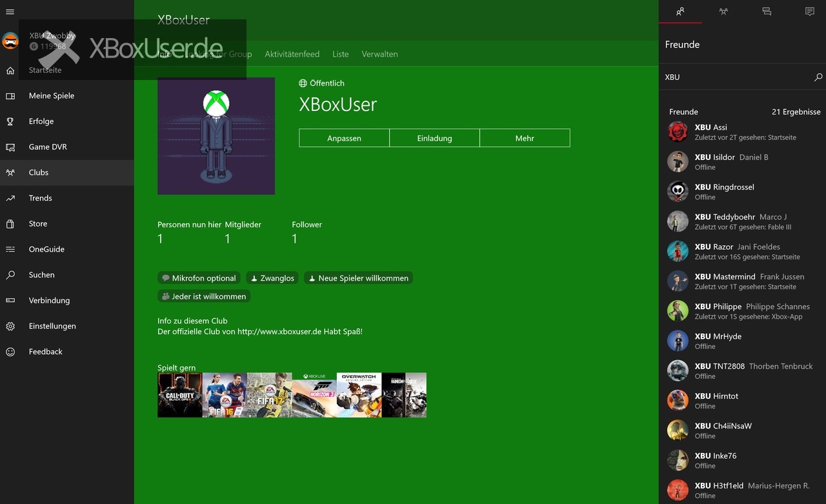826x504 pixels.
Task: Select the Neue Spieler willkommen tag
Action: tap(358, 278)
